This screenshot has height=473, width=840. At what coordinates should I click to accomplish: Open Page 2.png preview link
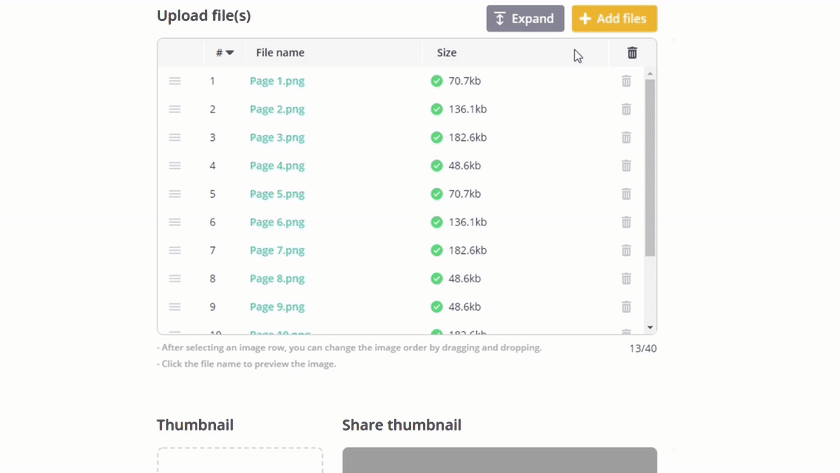277,109
